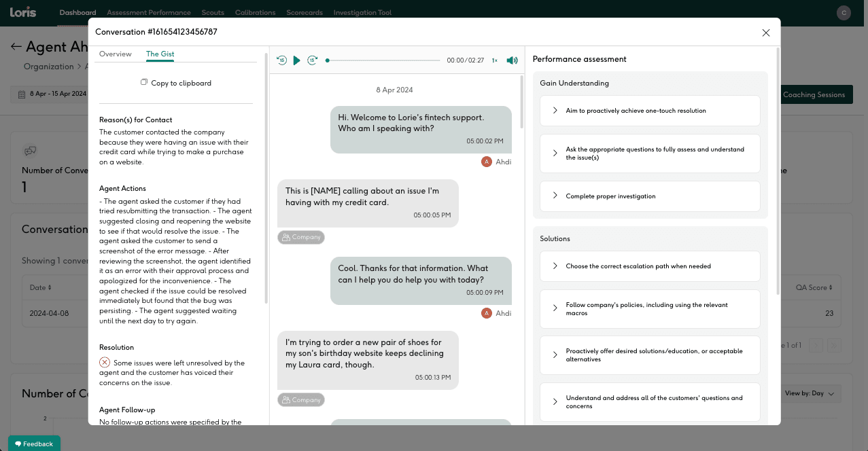Click the copy to clipboard icon
This screenshot has height=451, width=868.
pyautogui.click(x=144, y=82)
